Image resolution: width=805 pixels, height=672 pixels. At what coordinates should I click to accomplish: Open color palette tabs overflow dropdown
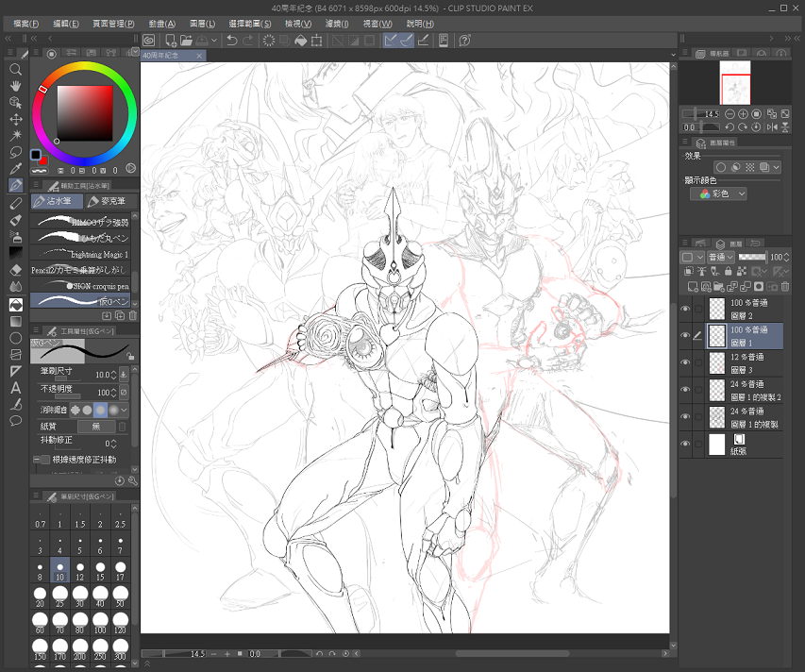tap(135, 52)
